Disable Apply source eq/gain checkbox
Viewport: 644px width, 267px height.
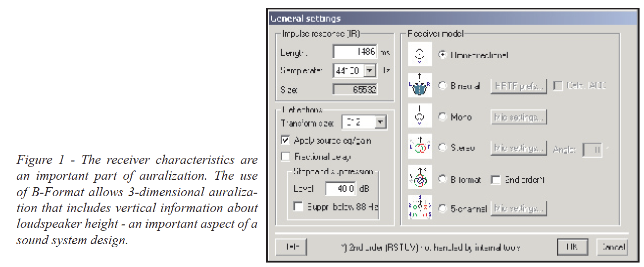coord(286,140)
